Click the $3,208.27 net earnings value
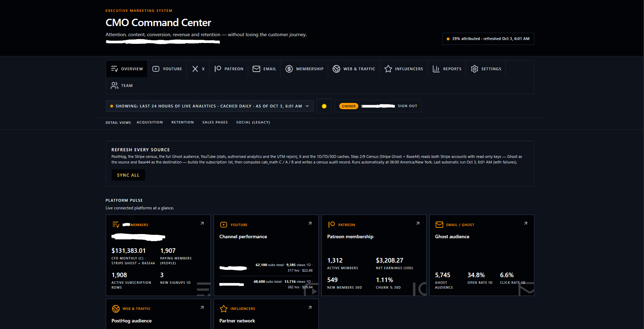 pos(390,260)
